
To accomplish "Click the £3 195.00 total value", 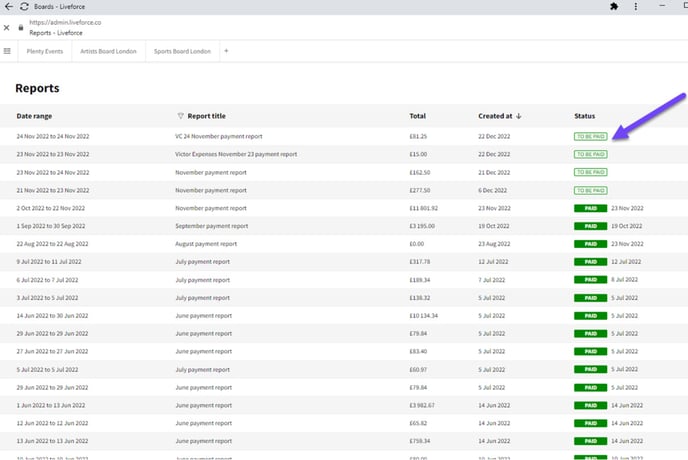I will click(422, 226).
